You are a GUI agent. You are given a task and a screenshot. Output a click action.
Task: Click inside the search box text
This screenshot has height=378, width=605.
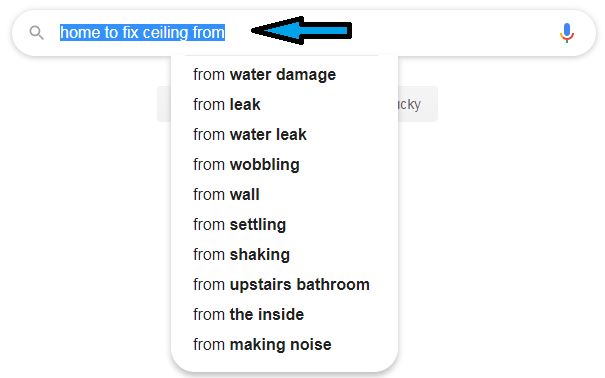142,33
